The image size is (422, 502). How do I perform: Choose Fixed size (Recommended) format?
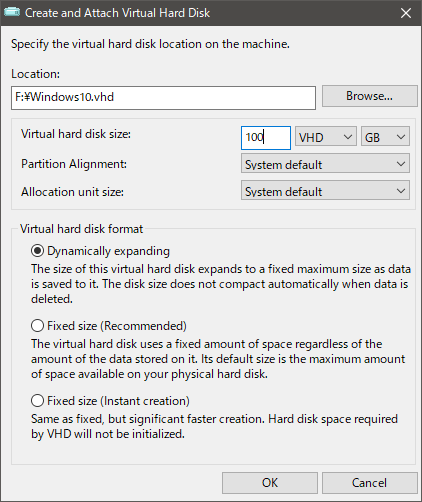(x=37, y=326)
